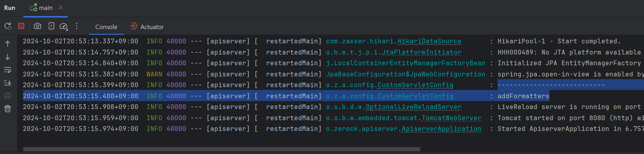Open the JtaPlatformInitiator class link
The width and height of the screenshot is (644, 154).
(421, 52)
